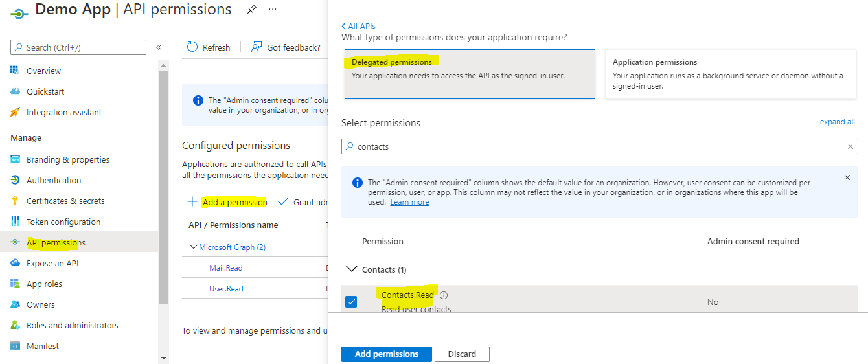Viewport: 868px width, 364px height.
Task: Click the Grant admin consent checkmark icon
Action: pos(283,201)
